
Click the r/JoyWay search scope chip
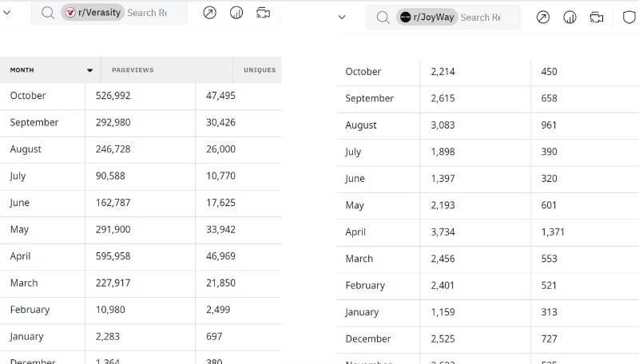(x=427, y=17)
